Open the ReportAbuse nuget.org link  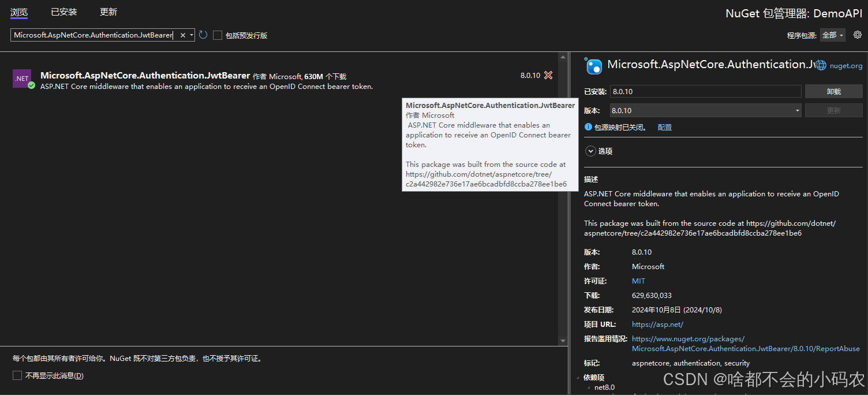[746, 344]
